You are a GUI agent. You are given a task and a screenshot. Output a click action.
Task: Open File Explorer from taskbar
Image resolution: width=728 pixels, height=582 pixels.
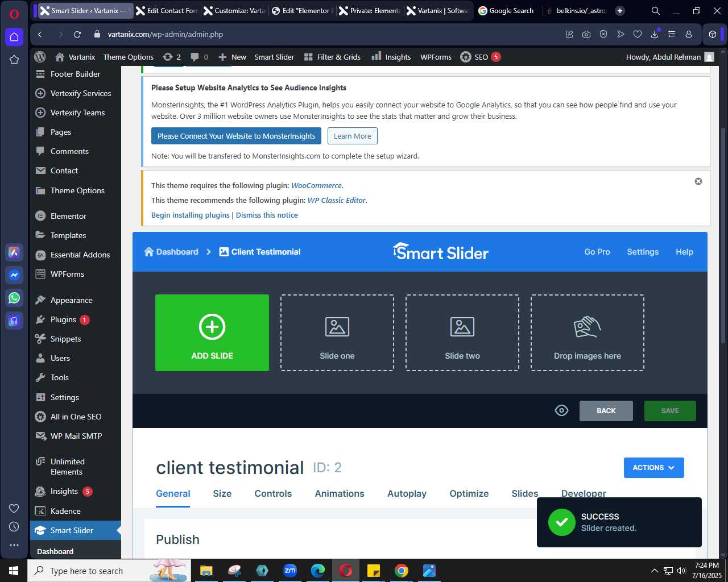click(206, 571)
